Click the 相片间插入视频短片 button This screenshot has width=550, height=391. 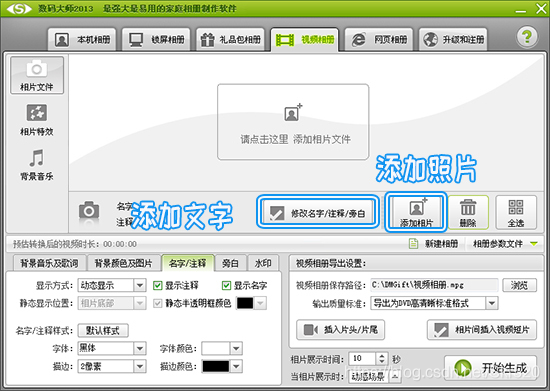click(x=482, y=330)
